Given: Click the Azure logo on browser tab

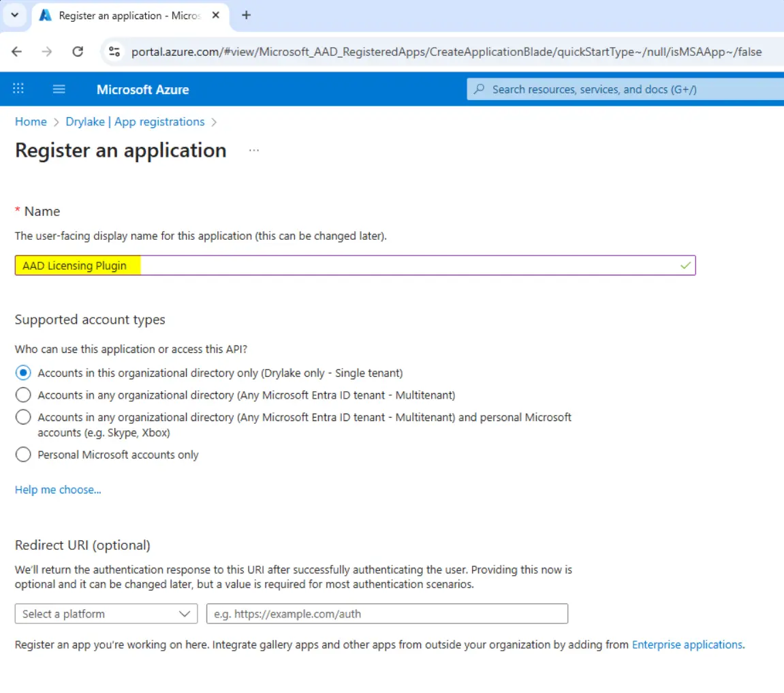Looking at the screenshot, I should (x=46, y=15).
